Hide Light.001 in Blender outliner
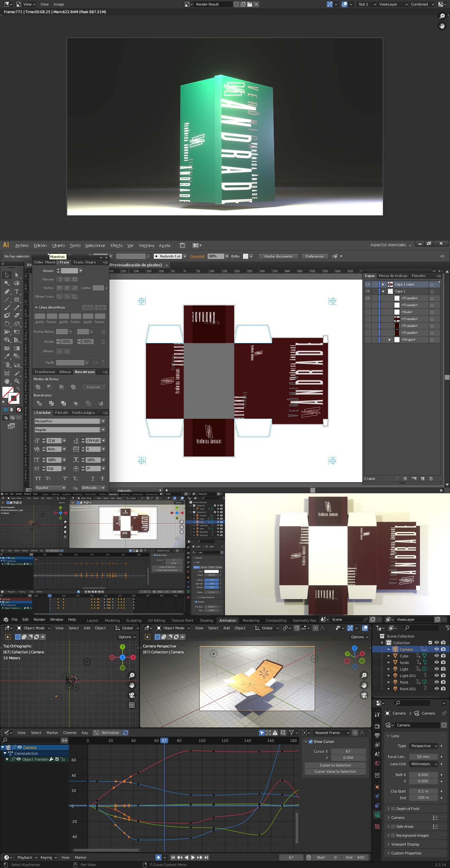The width and height of the screenshot is (450, 868). tap(436, 675)
